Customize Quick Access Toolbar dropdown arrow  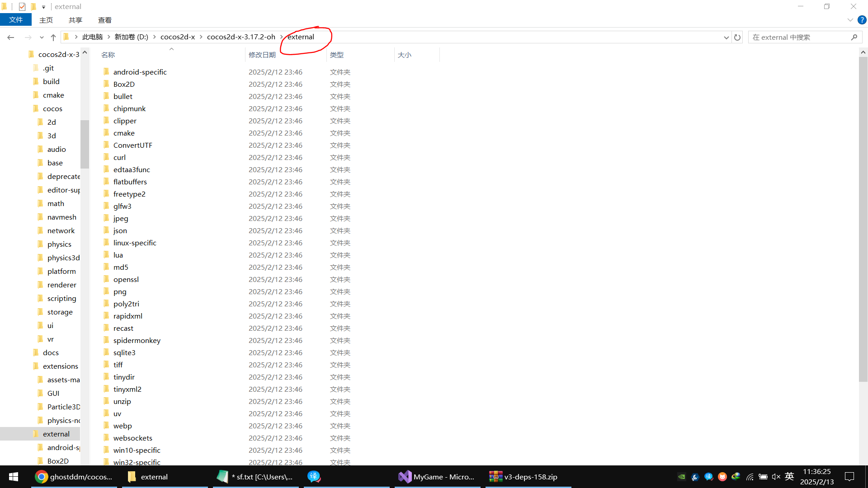pos(43,7)
